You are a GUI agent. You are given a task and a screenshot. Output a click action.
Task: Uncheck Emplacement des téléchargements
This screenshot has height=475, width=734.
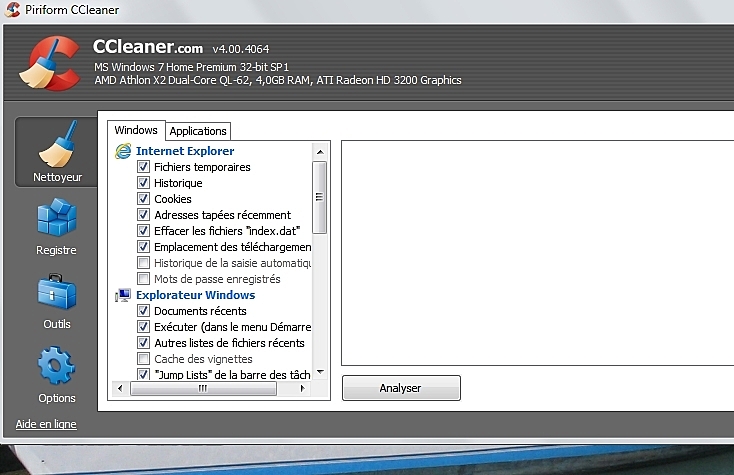(x=144, y=247)
